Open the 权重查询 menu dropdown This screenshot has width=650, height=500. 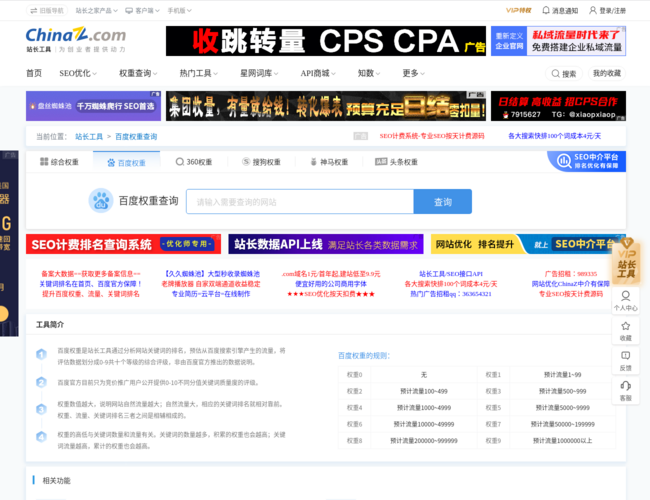click(138, 73)
